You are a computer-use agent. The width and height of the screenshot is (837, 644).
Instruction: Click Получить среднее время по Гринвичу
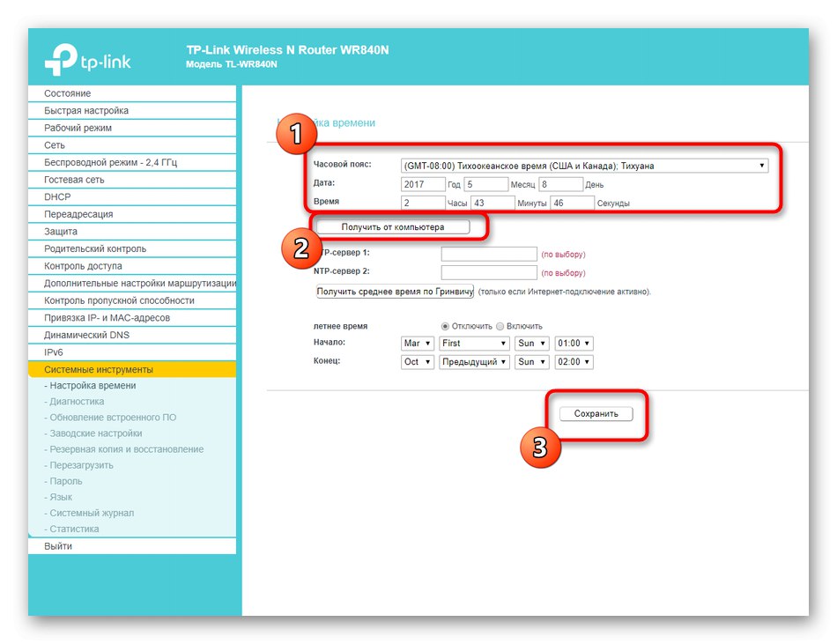click(395, 292)
